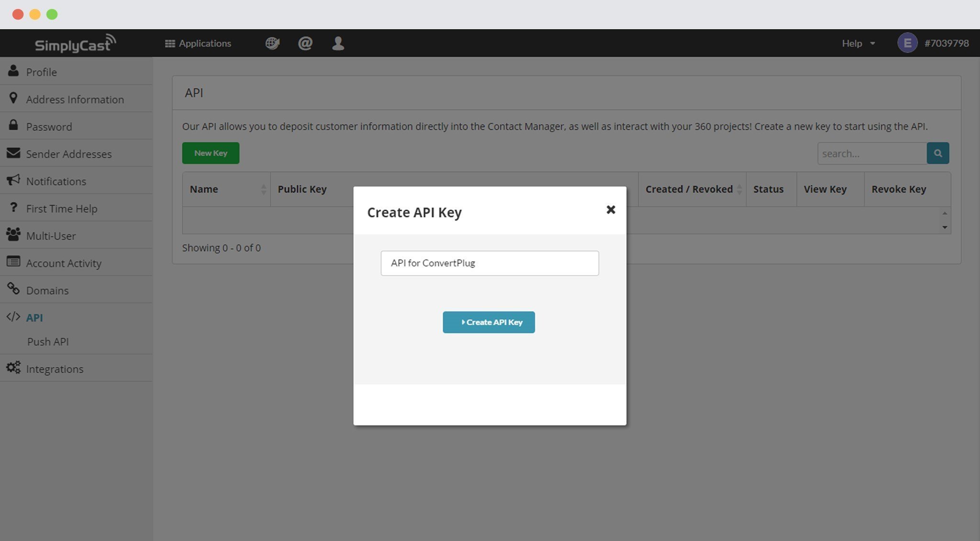Click the Address Information pin icon
Image resolution: width=980 pixels, height=541 pixels.
(x=13, y=98)
